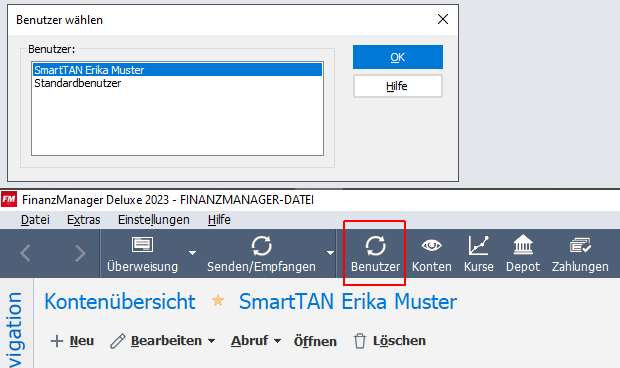Image resolution: width=620 pixels, height=368 pixels.
Task: Open the Datei menu
Action: point(35,219)
